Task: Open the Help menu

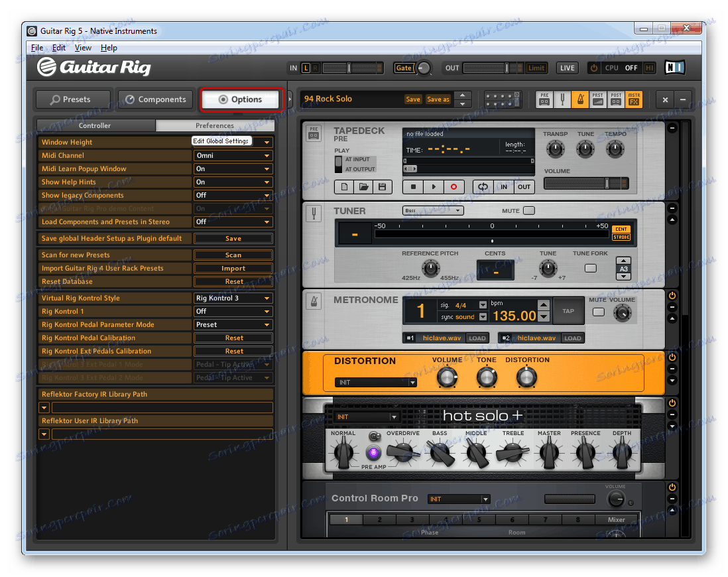Action: pos(109,47)
